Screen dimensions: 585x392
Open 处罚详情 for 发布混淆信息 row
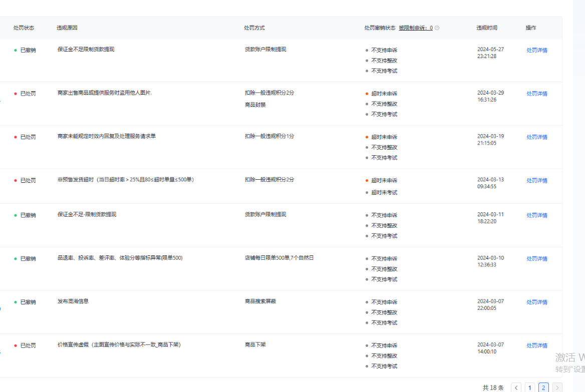[x=536, y=302]
